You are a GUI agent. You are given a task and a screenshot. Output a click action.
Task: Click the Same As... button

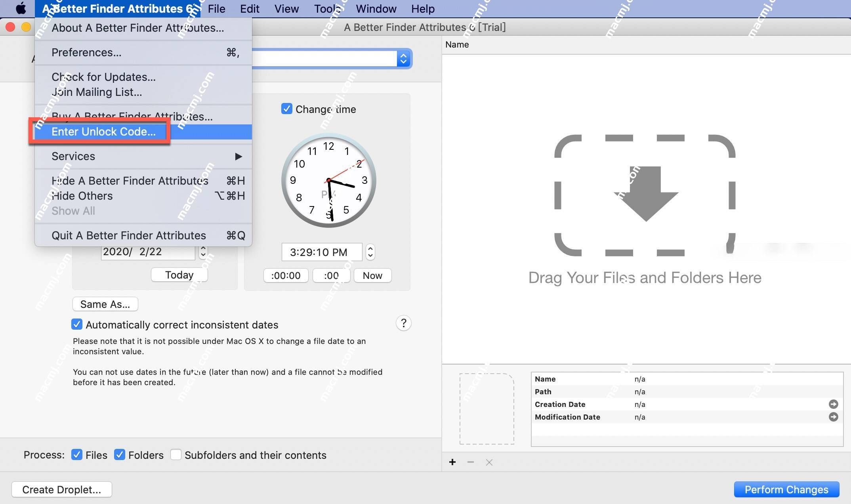pos(105,304)
